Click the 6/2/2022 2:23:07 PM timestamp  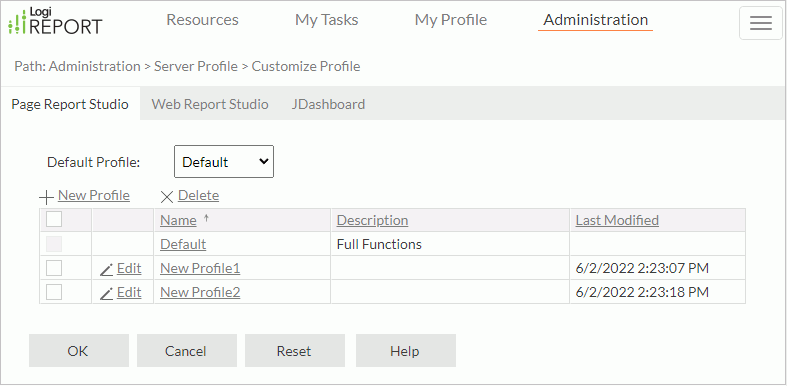tap(642, 269)
